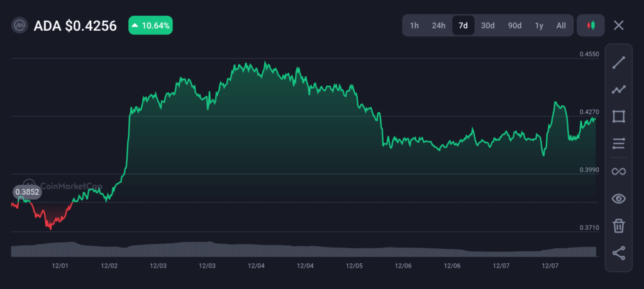The height and width of the screenshot is (289, 644).
Task: Switch to the candlestick chart view
Action: [x=591, y=26]
